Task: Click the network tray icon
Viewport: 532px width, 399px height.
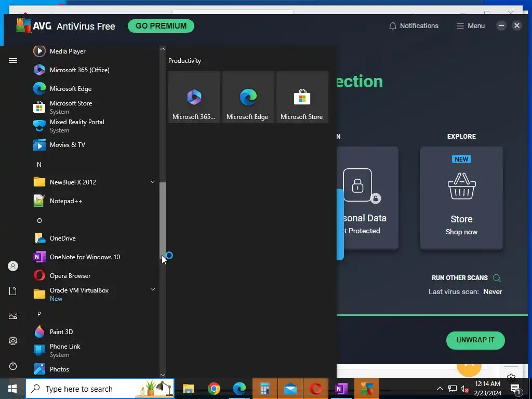Action: click(453, 389)
